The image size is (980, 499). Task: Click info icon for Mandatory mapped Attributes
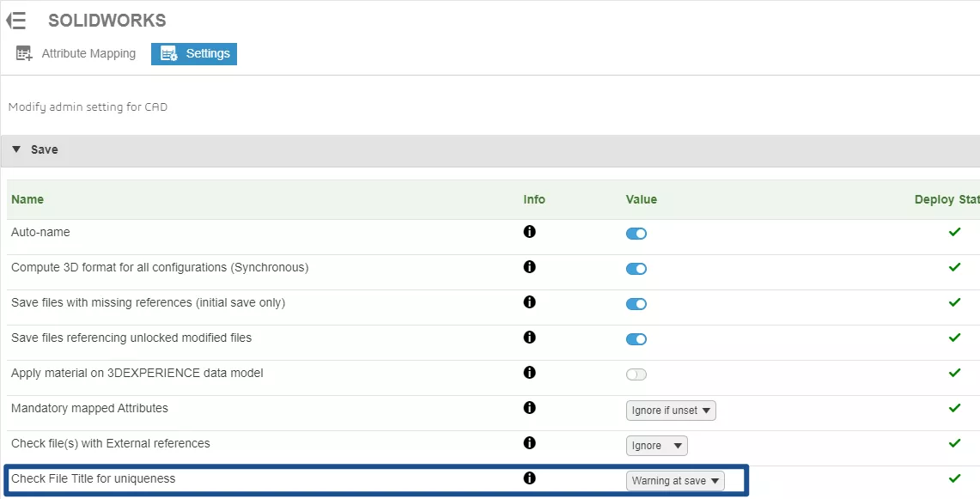pos(529,408)
